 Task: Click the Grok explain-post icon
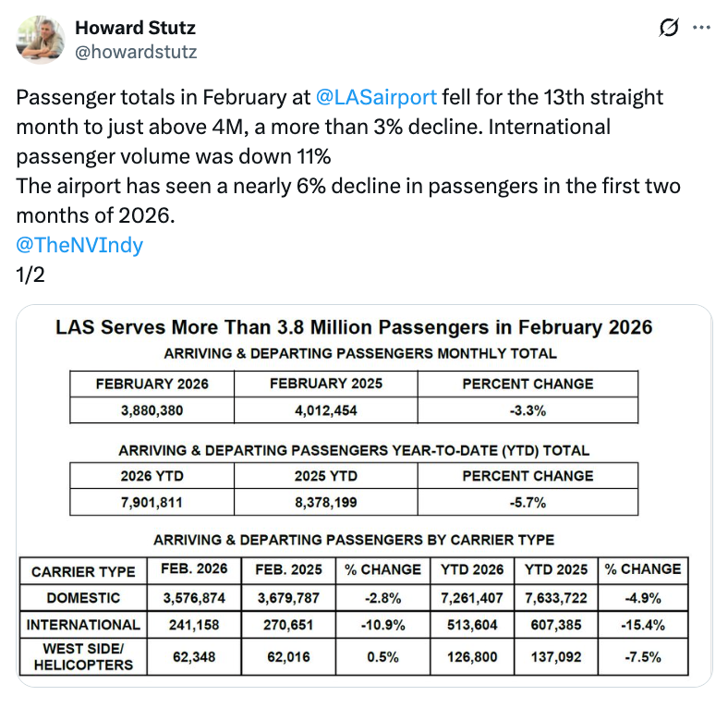(x=668, y=29)
